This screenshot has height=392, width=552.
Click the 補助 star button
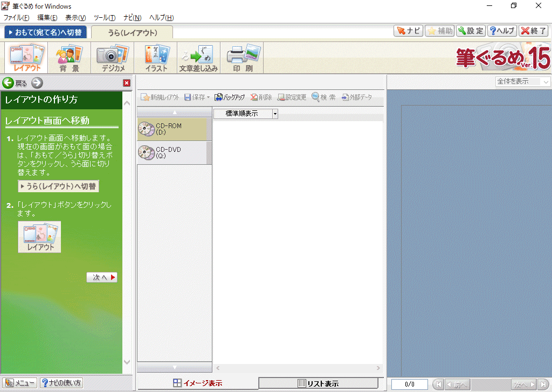[x=440, y=31]
